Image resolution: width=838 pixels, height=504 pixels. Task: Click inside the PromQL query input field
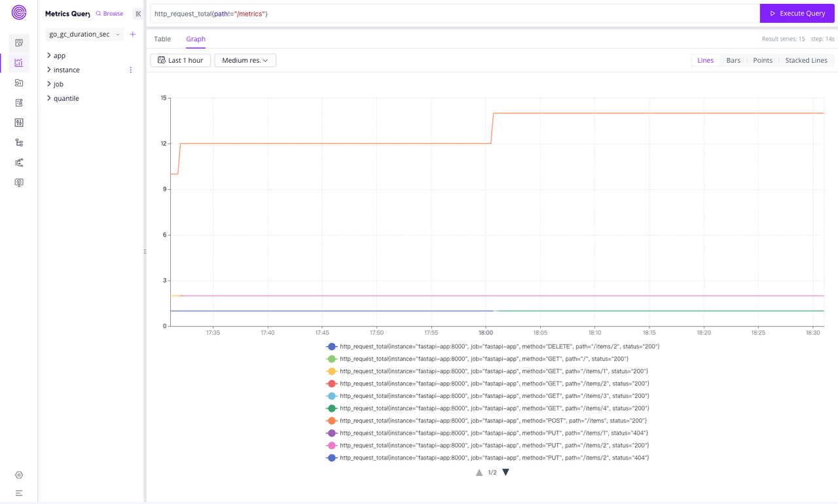pyautogui.click(x=452, y=12)
